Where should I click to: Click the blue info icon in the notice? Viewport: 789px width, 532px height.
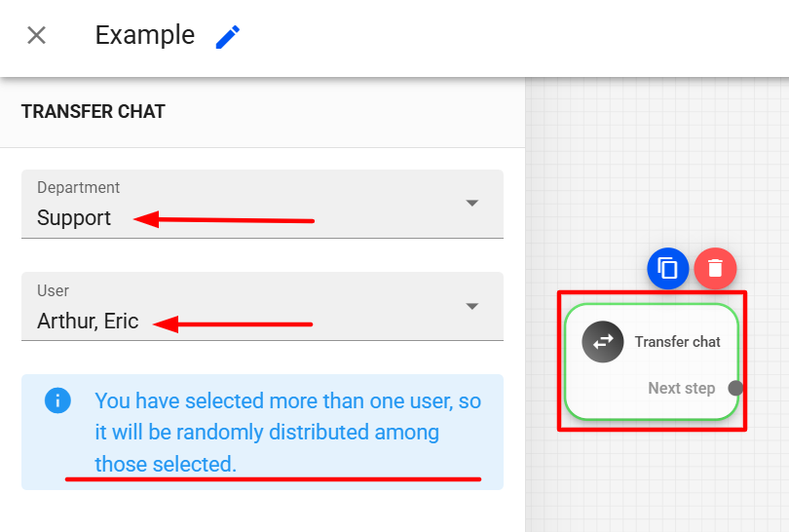pyautogui.click(x=57, y=400)
